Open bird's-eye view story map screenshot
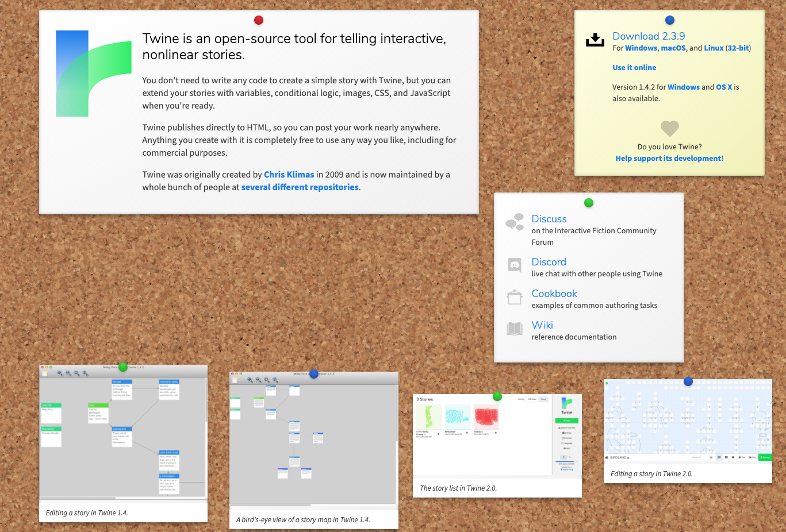786x532 pixels. click(x=314, y=441)
